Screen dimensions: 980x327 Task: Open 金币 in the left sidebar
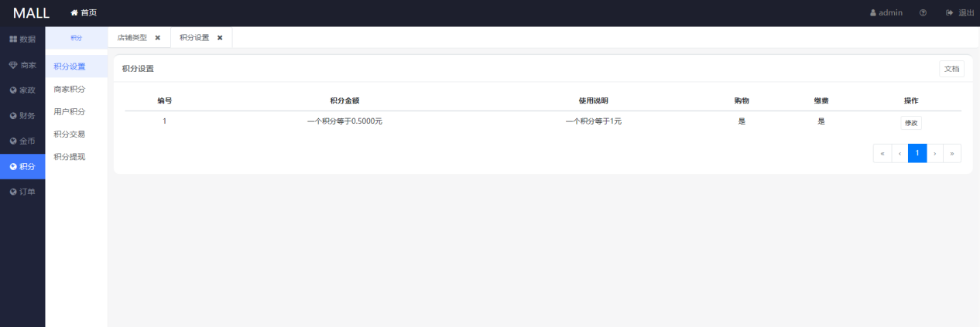22,141
